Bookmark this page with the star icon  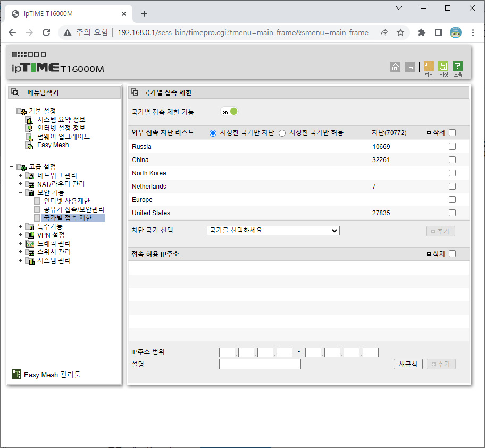pos(400,32)
